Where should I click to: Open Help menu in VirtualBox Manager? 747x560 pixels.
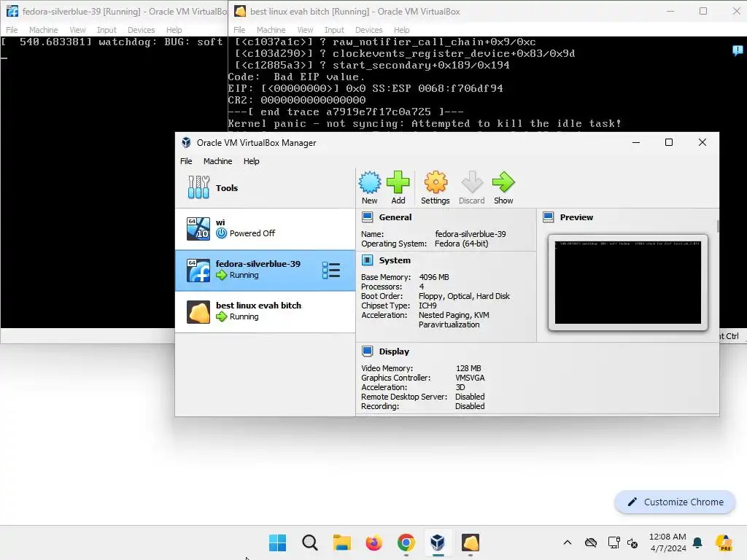[x=251, y=161]
